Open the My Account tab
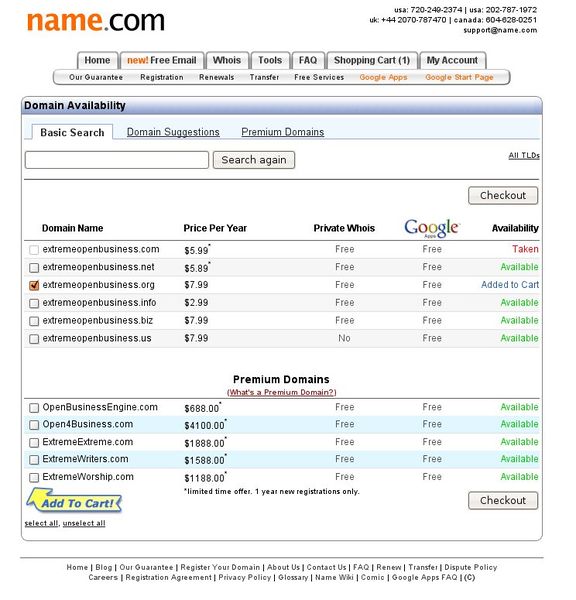Screen dimensions: 576x600 click(452, 60)
